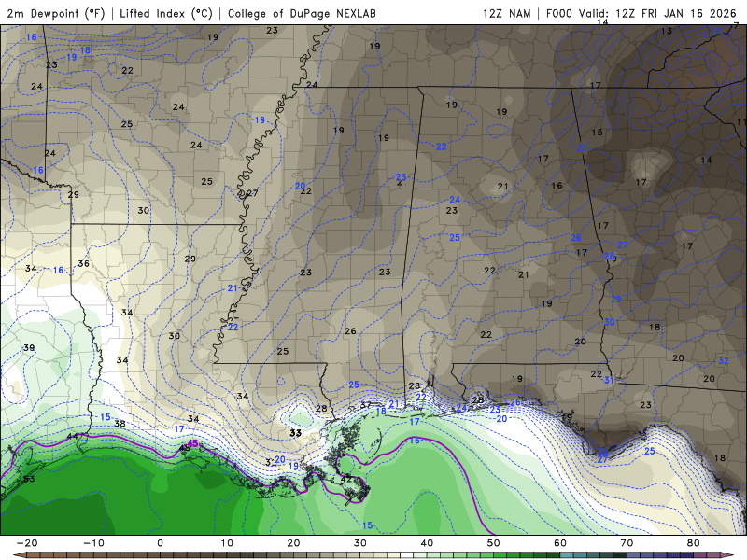Click the dewpoint value "44" near the purple contour
Screen dimensions: 747x560
click(x=73, y=436)
